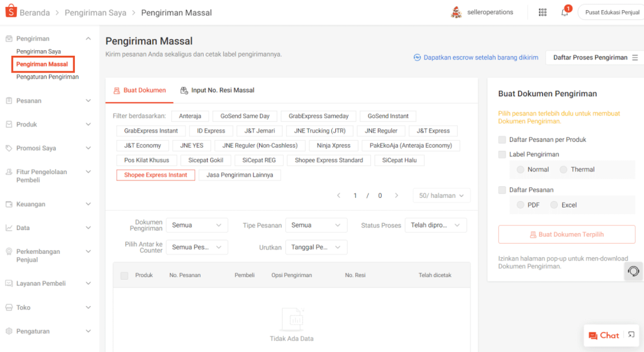
Task: Switch to the Buat Dokumen tab
Action: (x=140, y=91)
